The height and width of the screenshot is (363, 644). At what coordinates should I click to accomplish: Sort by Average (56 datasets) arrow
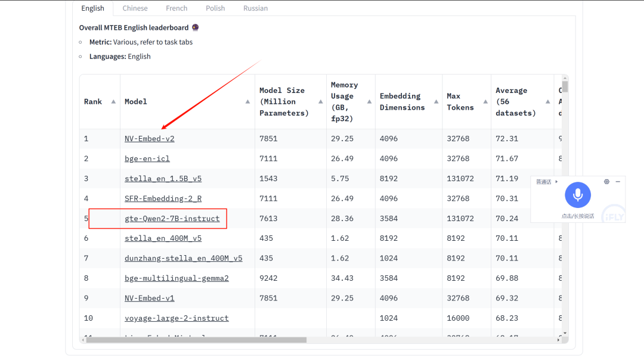tap(547, 102)
